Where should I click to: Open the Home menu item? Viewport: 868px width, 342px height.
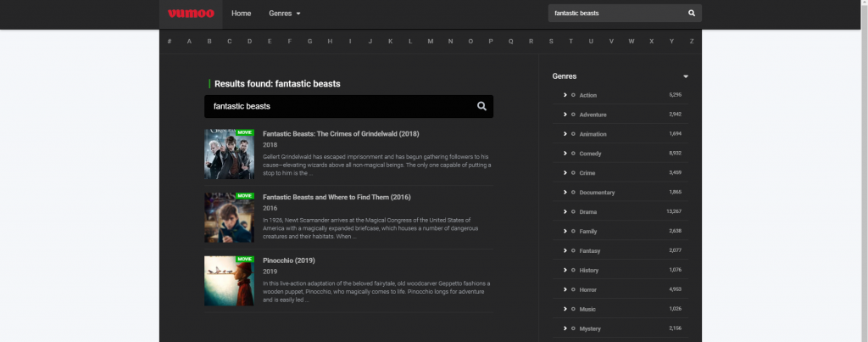(242, 14)
